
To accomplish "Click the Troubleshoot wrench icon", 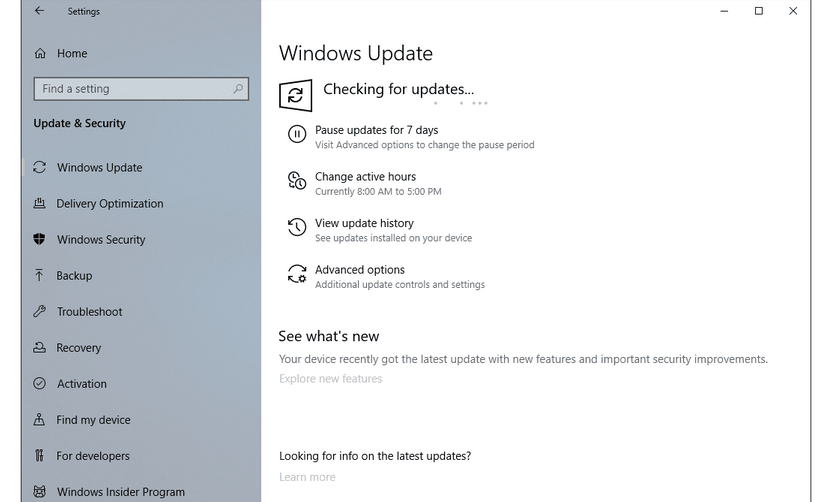I will point(39,312).
